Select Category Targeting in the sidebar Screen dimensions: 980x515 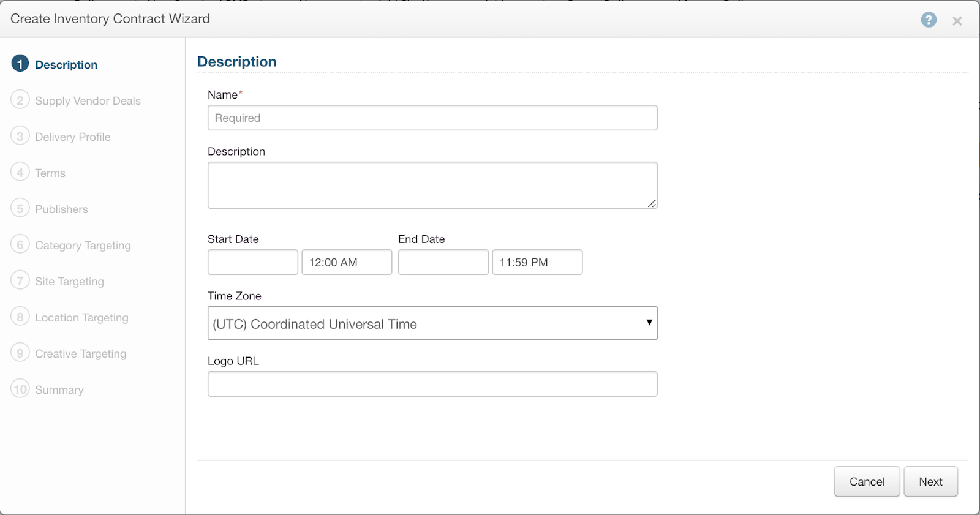tap(83, 246)
